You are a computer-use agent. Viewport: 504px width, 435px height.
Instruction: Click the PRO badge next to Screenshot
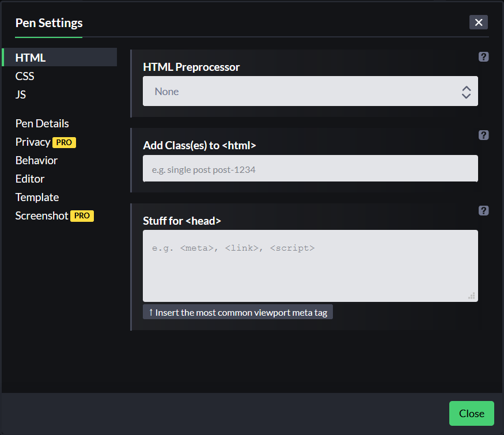[82, 216]
